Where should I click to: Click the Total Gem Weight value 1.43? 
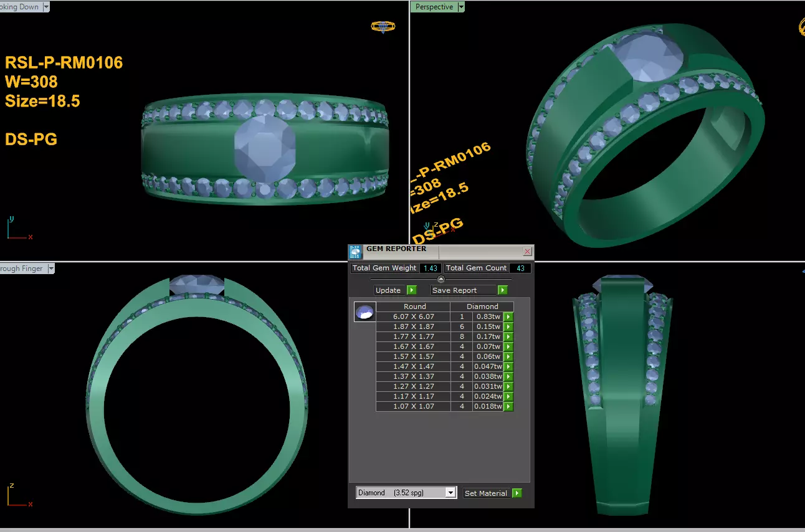(430, 268)
